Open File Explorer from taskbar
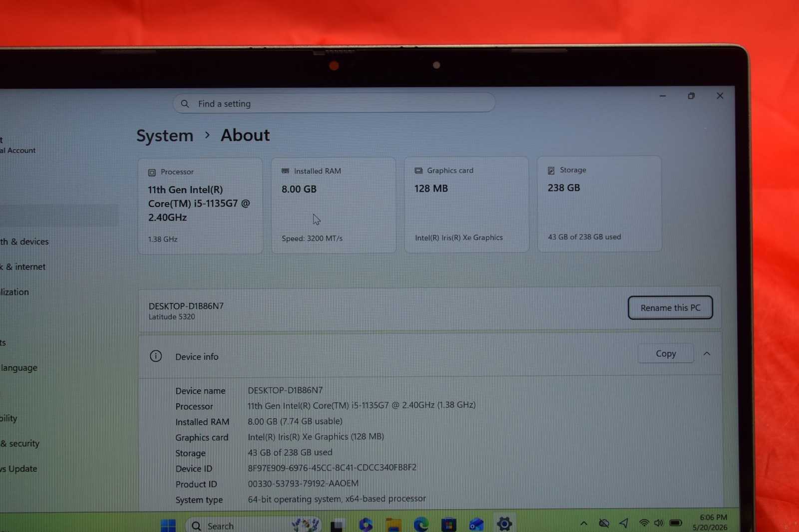Screen dimensions: 799x532 click(x=394, y=525)
